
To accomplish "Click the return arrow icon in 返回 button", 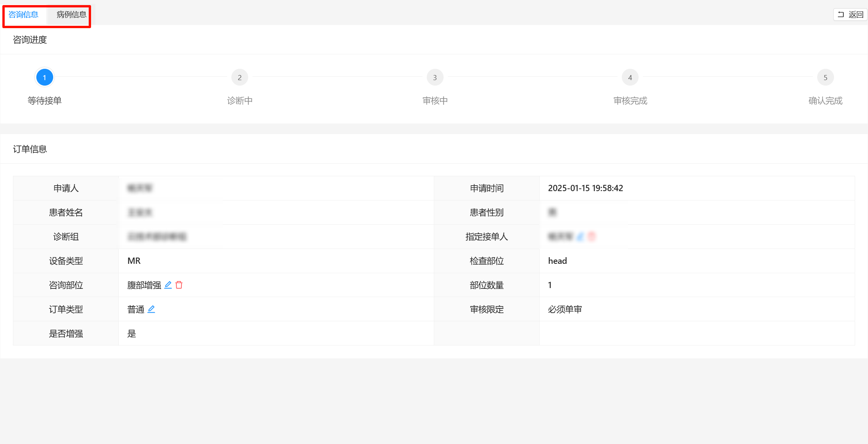I will click(841, 14).
